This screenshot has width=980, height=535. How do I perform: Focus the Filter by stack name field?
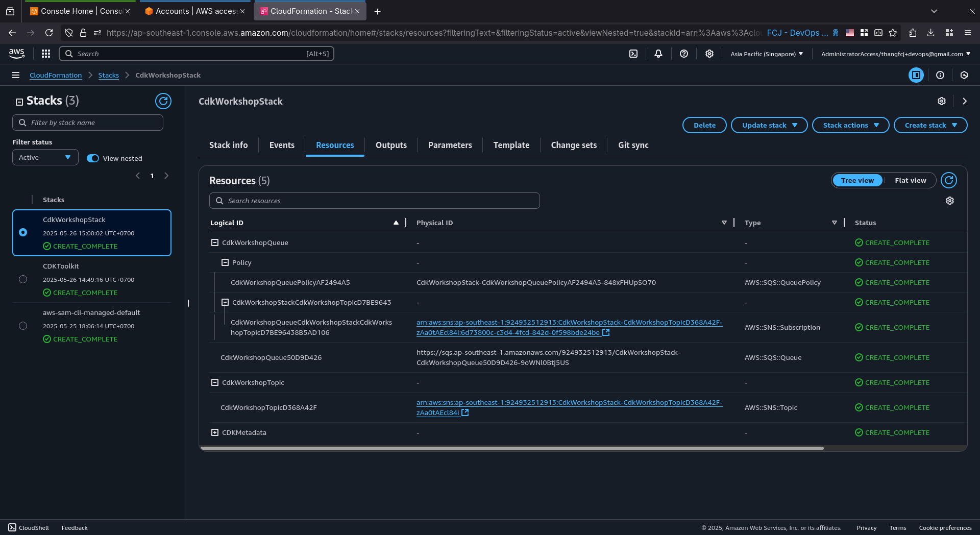pos(88,123)
